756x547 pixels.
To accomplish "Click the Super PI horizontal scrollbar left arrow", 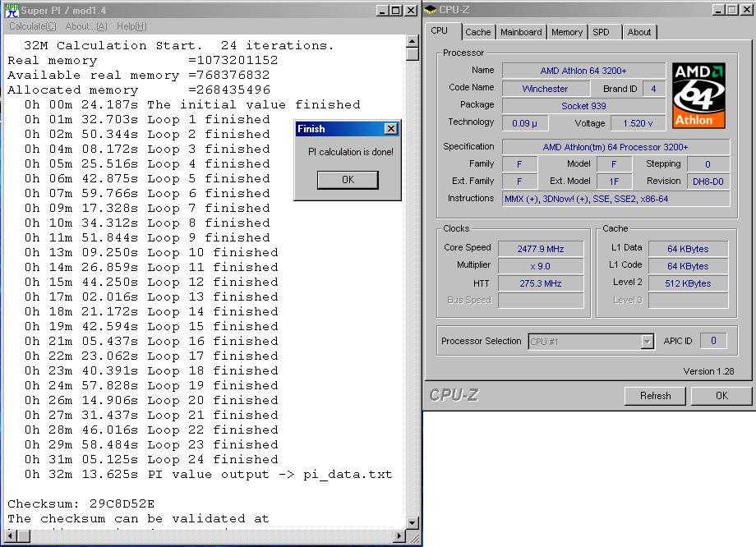I will coord(10,536).
